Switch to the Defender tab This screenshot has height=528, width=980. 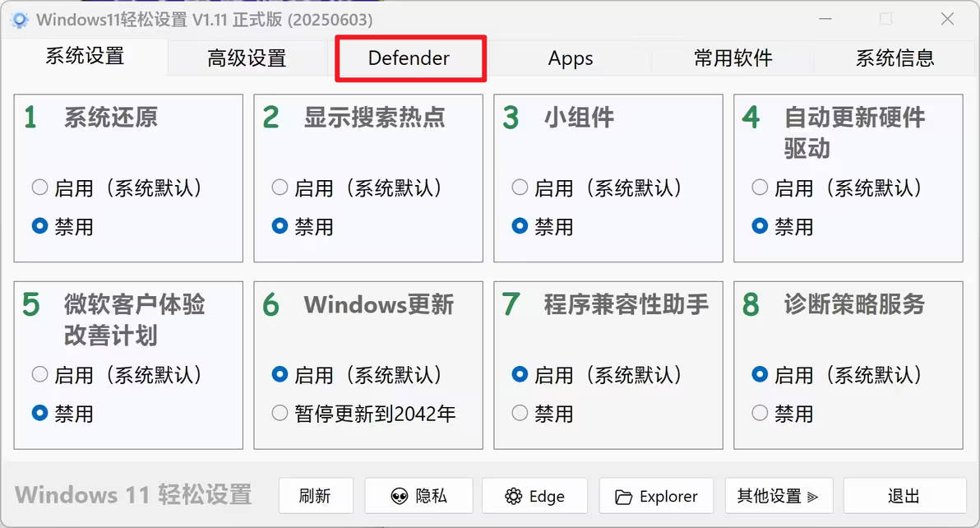[409, 58]
